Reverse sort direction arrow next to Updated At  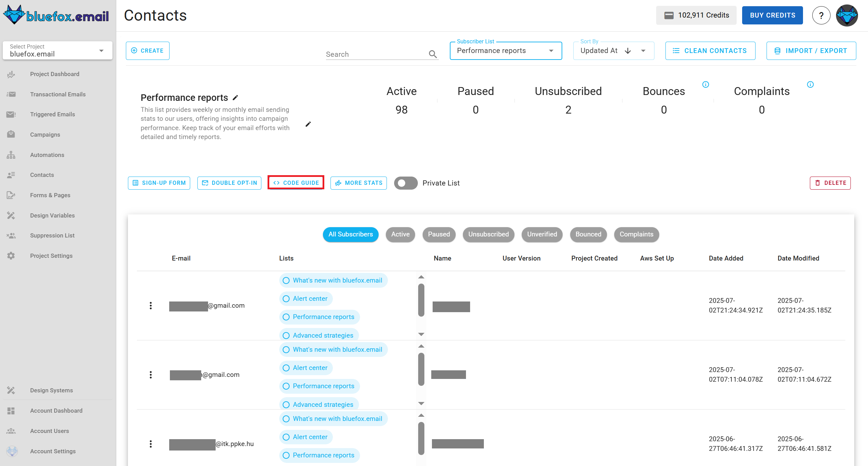pyautogui.click(x=628, y=51)
